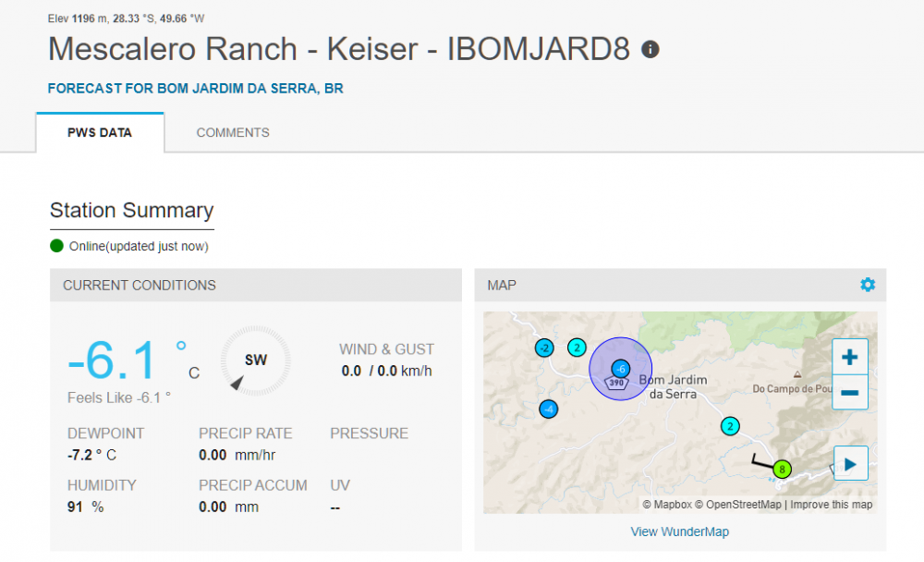This screenshot has height=562, width=924.
Task: Open the View WunderMap link
Action: click(679, 531)
